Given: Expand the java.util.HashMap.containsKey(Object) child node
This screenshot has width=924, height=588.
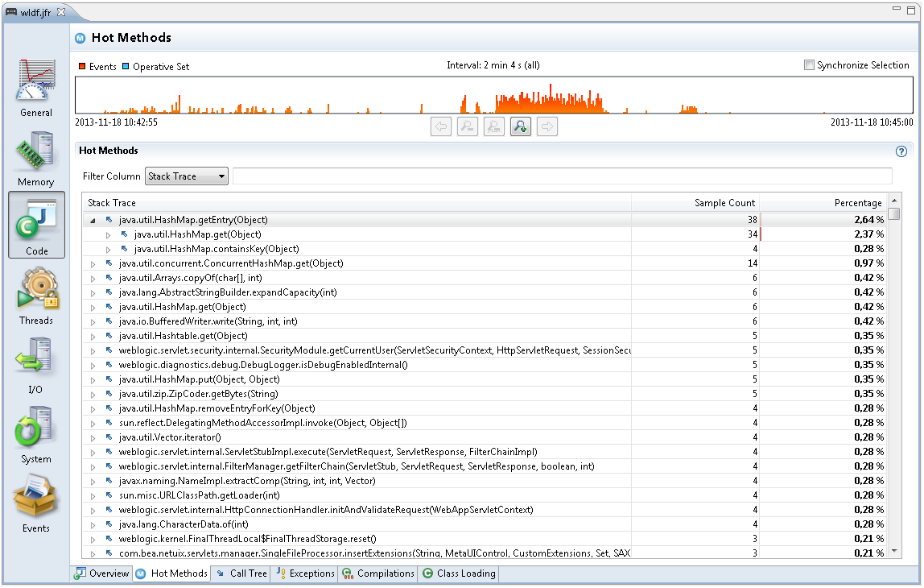Looking at the screenshot, I should [x=109, y=249].
